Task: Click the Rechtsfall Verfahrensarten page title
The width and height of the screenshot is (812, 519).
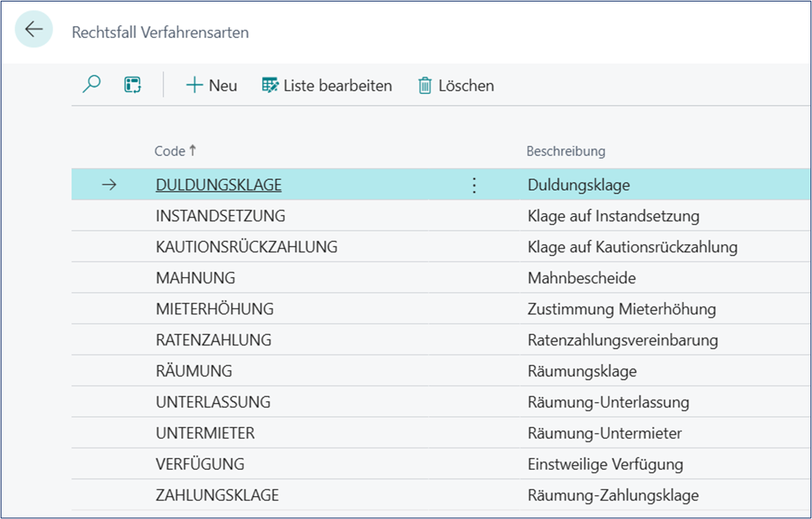Action: pos(160,32)
